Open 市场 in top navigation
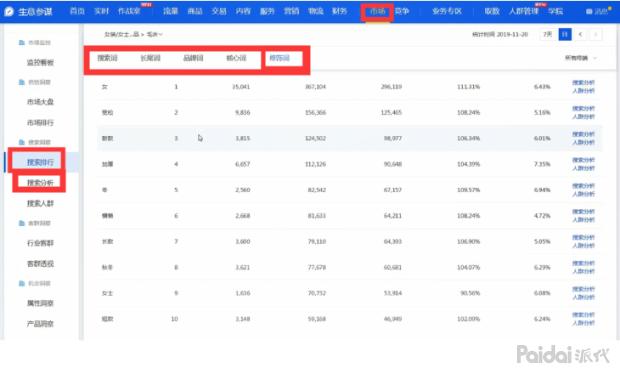The width and height of the screenshot is (620, 374). 377,11
